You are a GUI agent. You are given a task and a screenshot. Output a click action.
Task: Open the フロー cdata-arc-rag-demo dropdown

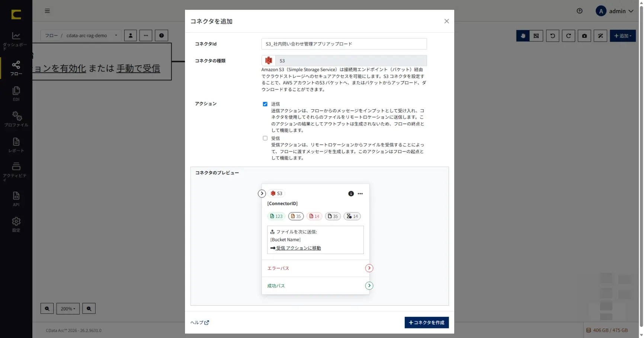coord(81,36)
